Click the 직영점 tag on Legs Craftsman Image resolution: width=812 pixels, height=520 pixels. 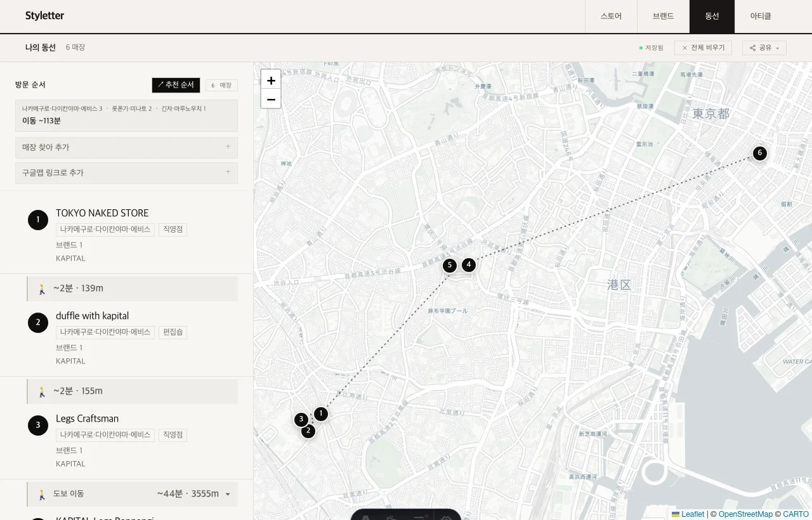coord(173,435)
